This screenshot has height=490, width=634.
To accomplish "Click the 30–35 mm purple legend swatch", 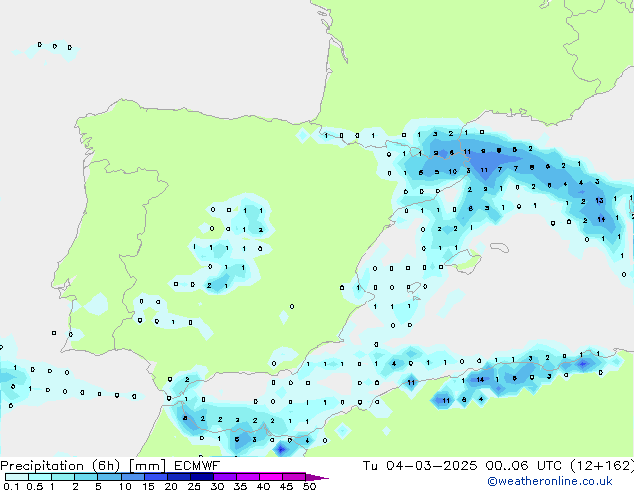I will [225, 477].
